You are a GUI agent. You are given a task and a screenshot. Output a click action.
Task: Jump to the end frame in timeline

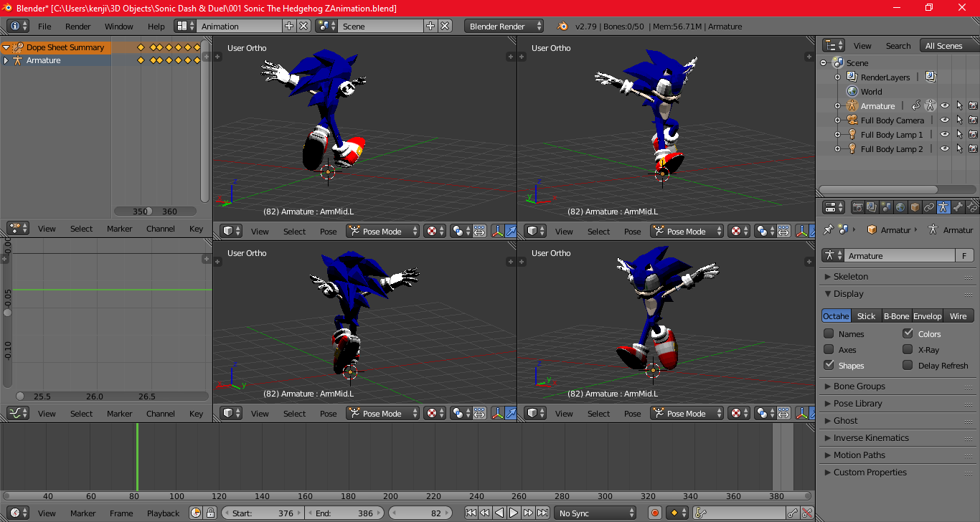click(x=543, y=513)
